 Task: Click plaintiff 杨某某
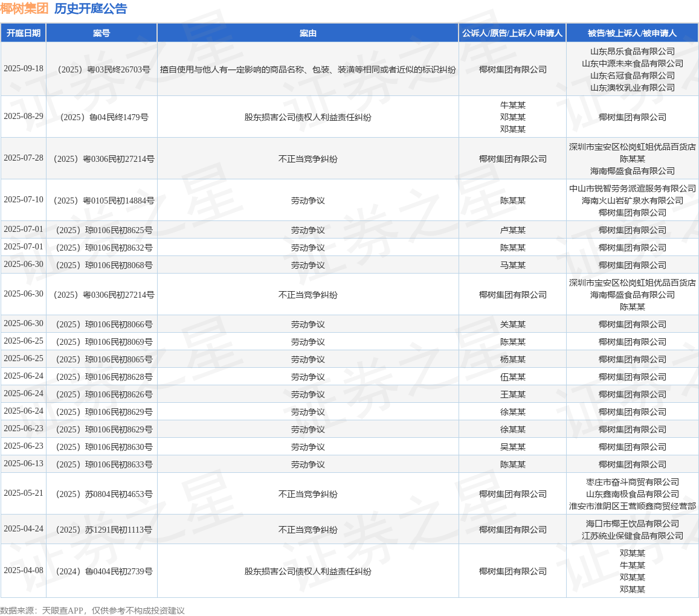point(513,359)
